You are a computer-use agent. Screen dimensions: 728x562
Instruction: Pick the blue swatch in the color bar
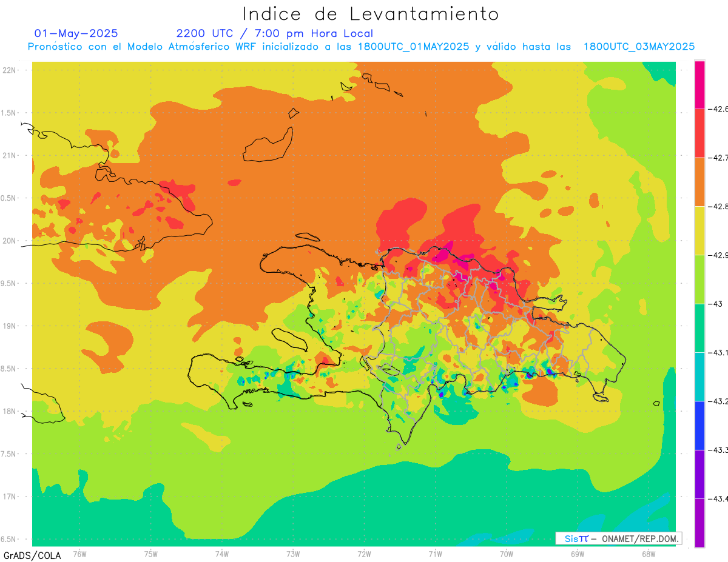tap(699, 425)
